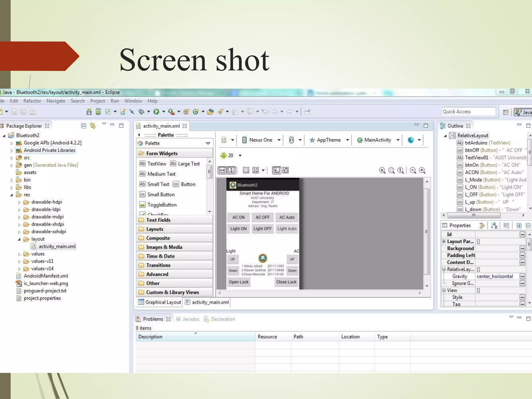Select AndroidManifest.xml in Package Explorer
Image resolution: width=532 pixels, height=399 pixels.
(42, 276)
